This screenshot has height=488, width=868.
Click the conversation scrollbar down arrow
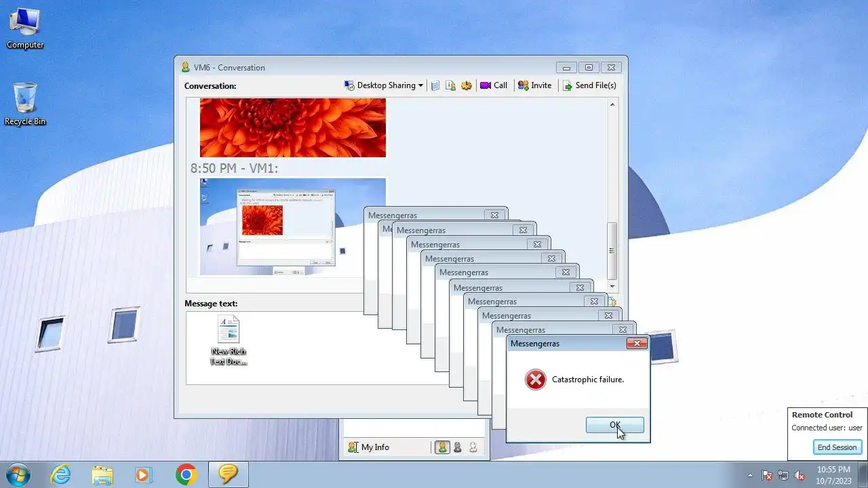pos(612,287)
